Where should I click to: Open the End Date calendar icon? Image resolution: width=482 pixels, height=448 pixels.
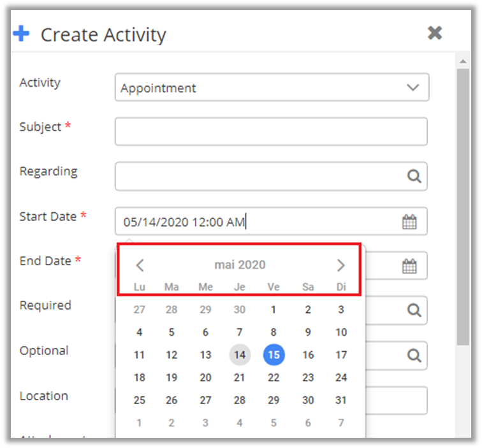tap(409, 266)
